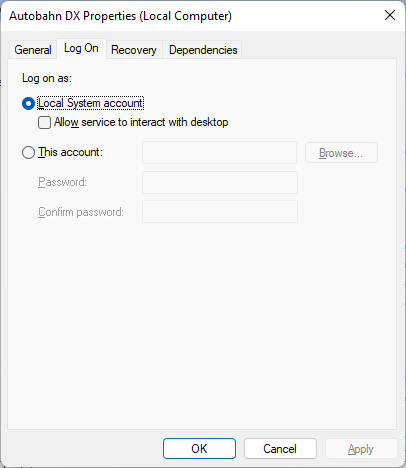406x468 pixels.
Task: Select the Local System account radio button
Action: [28, 103]
